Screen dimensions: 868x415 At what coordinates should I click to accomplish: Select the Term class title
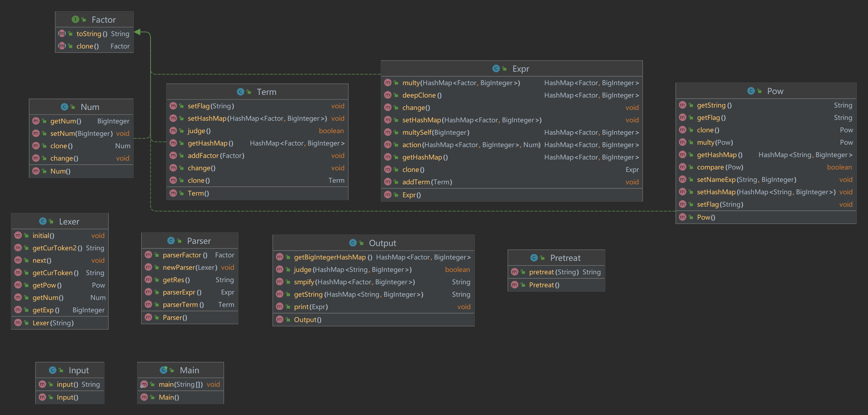point(267,92)
